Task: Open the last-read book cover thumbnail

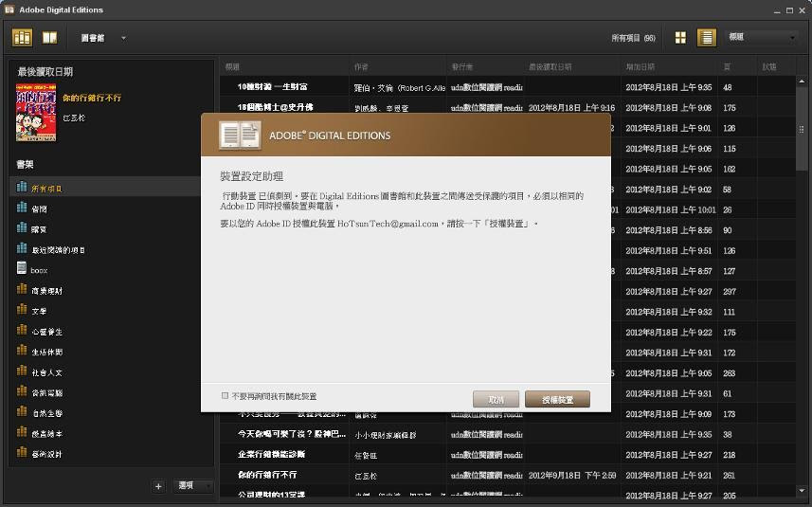Action: coord(36,113)
